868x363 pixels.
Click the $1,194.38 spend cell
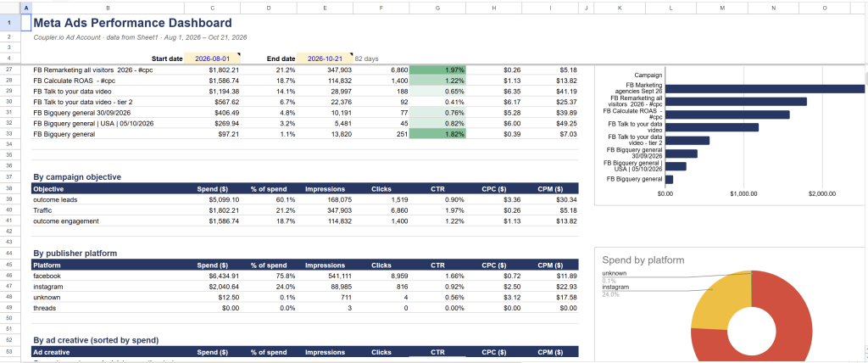point(212,92)
